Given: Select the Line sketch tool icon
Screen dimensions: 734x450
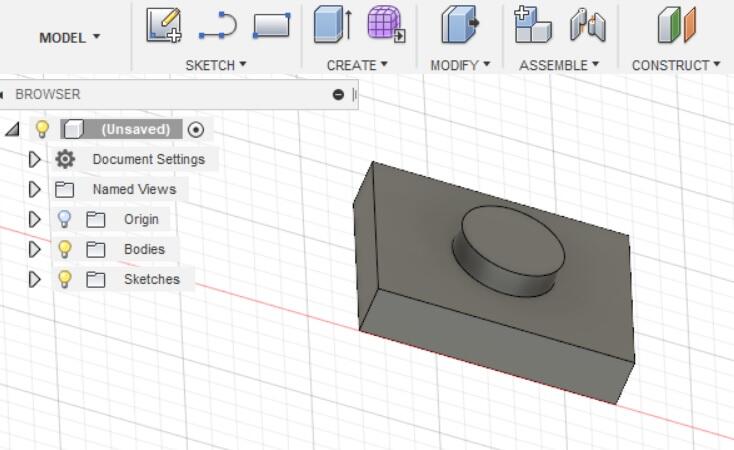Looking at the screenshot, I should point(218,25).
